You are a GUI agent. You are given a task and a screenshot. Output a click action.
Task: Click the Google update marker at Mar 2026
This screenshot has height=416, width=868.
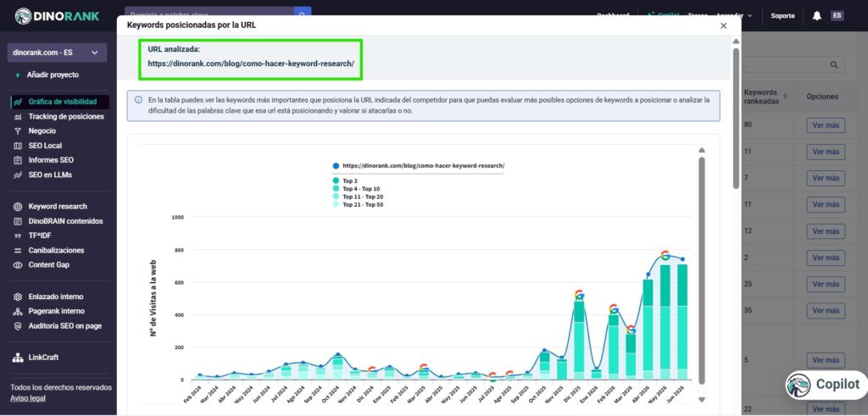click(x=631, y=329)
